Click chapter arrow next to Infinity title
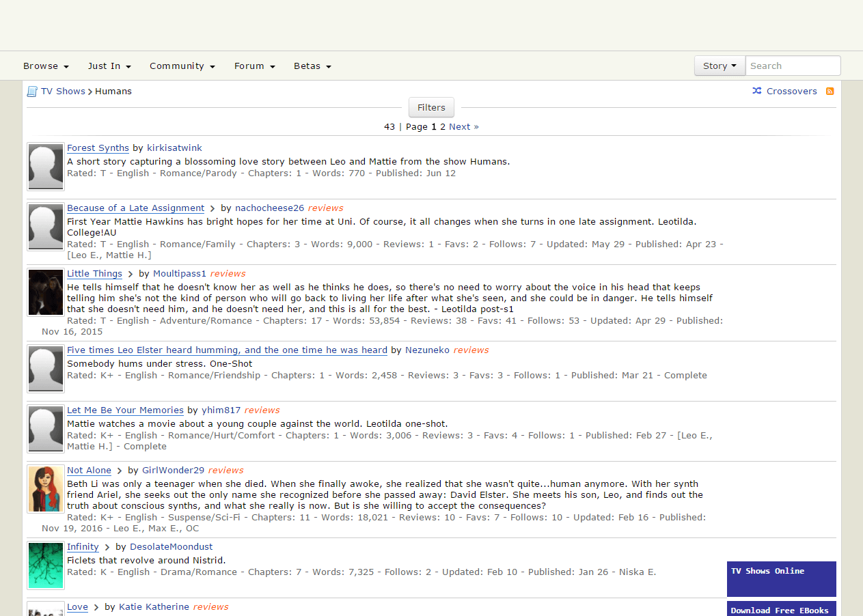 point(107,547)
